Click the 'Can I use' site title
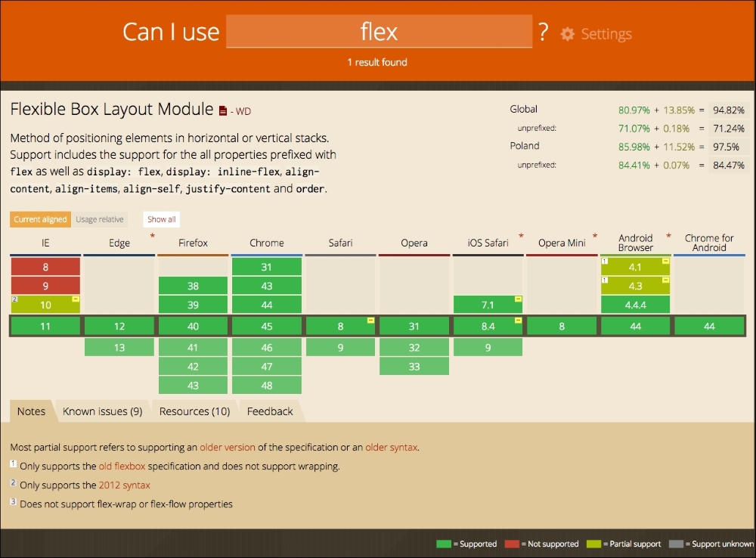 (171, 33)
